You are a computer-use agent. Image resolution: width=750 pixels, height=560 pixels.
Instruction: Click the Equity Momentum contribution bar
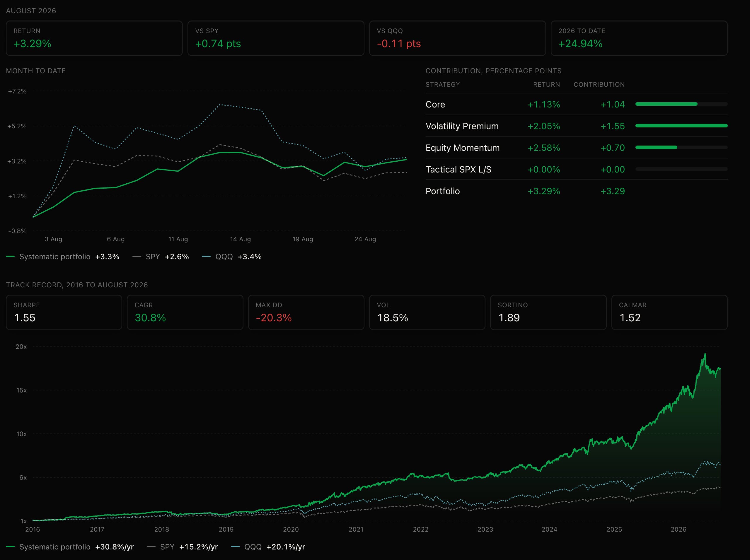[x=681, y=147]
